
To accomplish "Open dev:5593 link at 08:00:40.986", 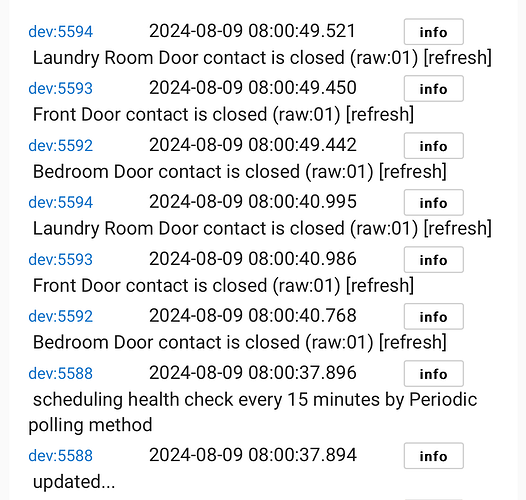I will 60,260.
